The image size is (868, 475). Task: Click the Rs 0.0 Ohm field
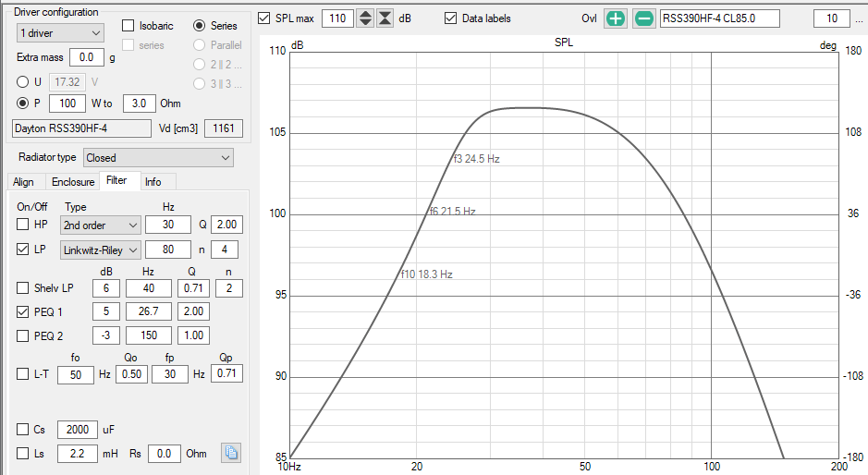pos(164,454)
